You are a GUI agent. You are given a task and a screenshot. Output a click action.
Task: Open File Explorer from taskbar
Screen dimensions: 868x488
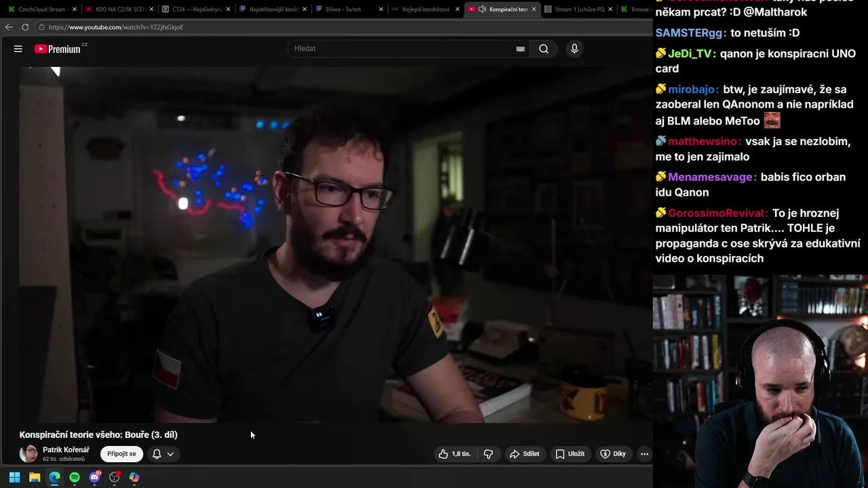[x=35, y=477]
